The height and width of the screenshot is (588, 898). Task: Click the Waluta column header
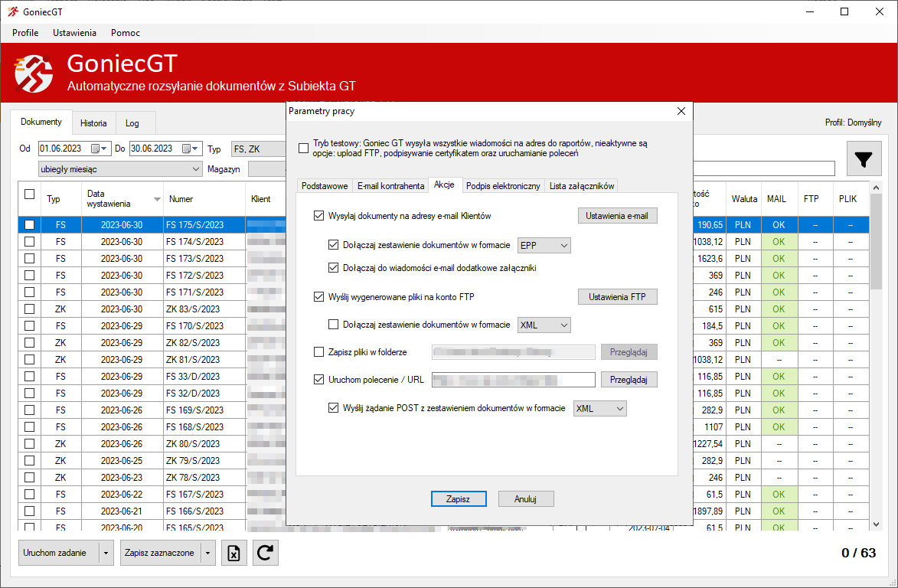744,199
